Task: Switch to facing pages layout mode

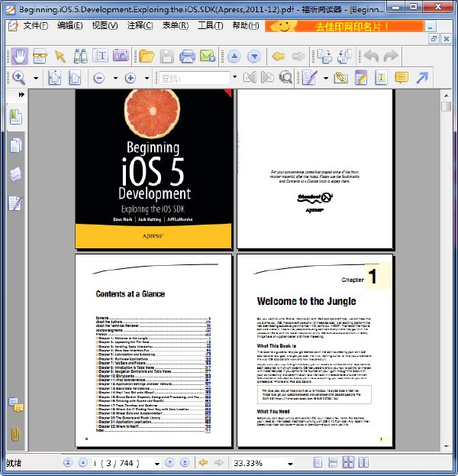Action: click(363, 463)
